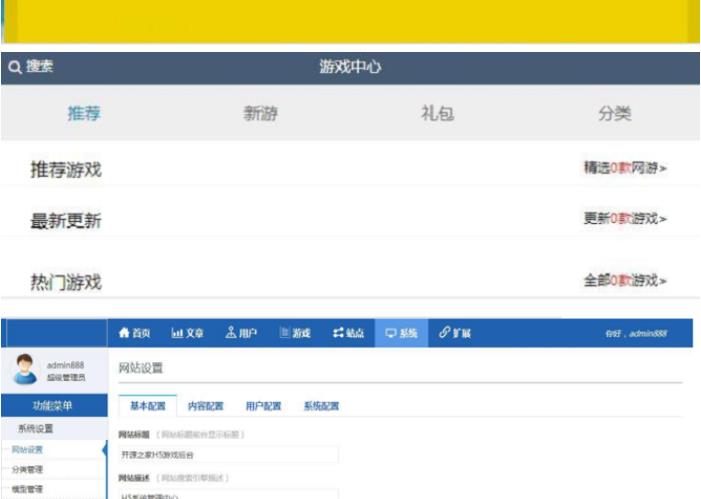This screenshot has width=701, height=499.
Task: Click the search magnifier icon
Action: [x=15, y=67]
